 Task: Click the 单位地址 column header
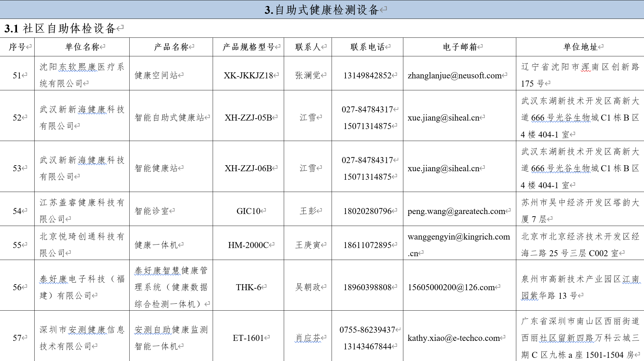[x=580, y=47]
